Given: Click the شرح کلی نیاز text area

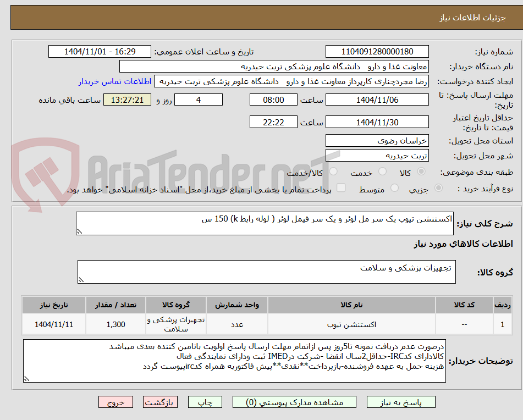Looking at the screenshot, I should click(265, 223).
